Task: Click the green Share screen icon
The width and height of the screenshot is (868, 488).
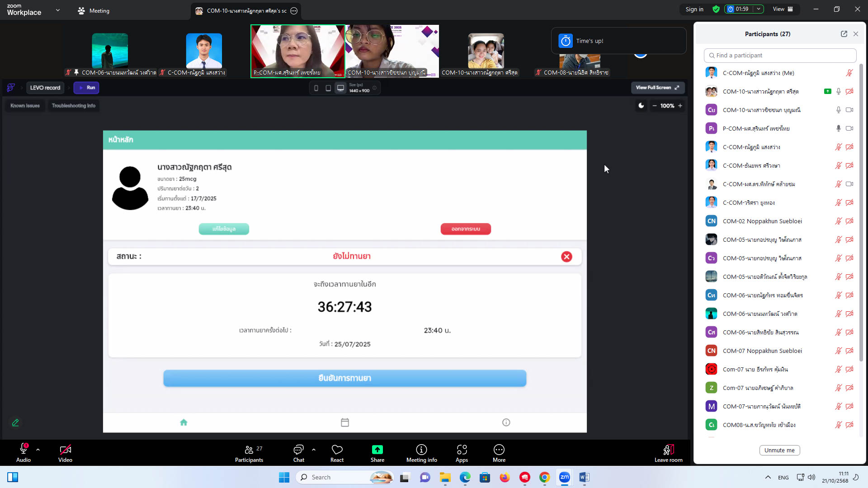Action: (x=377, y=450)
